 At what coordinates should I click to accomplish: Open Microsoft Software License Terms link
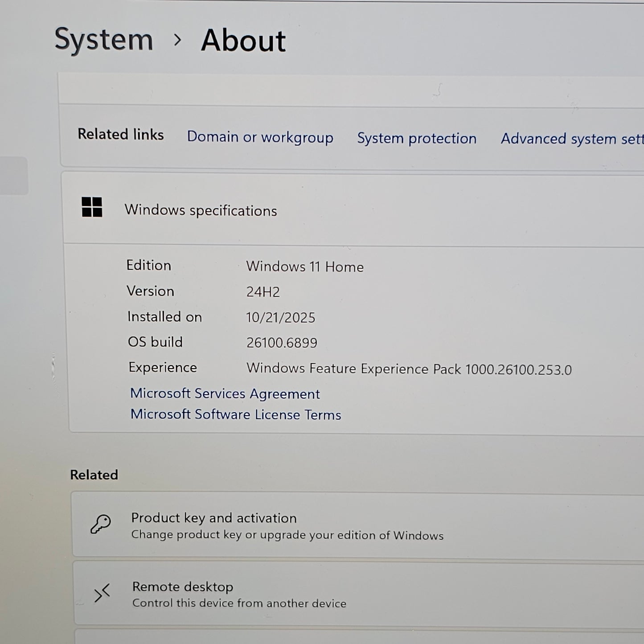[235, 414]
